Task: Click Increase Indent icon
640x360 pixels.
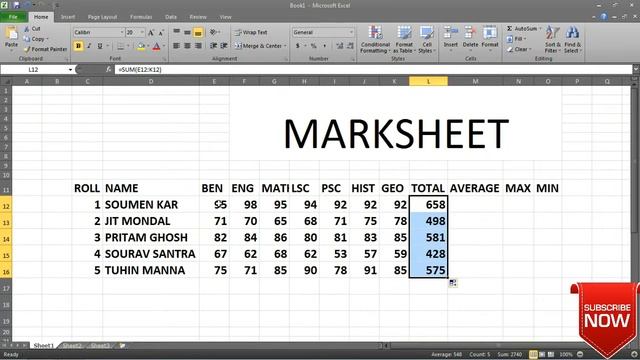Action: coord(224,46)
